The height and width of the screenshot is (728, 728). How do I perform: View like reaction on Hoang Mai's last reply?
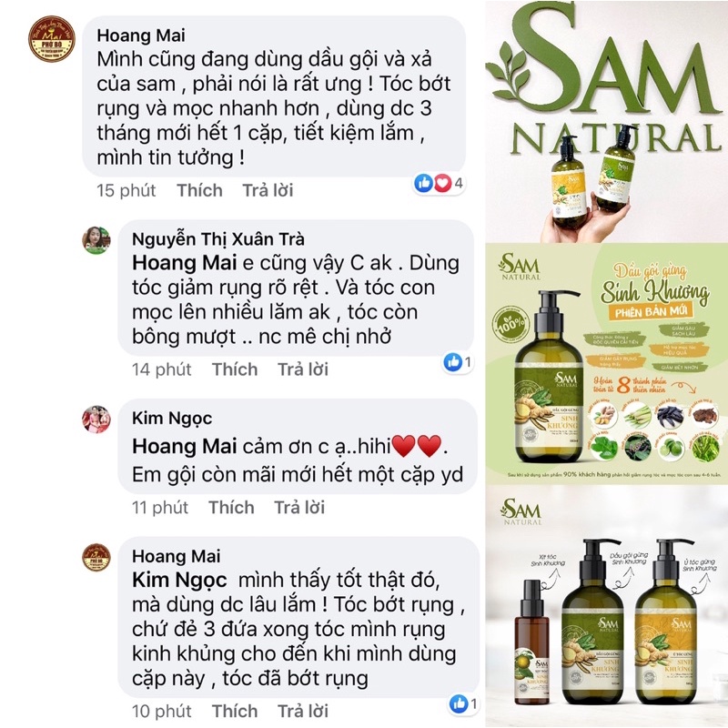click(x=463, y=703)
